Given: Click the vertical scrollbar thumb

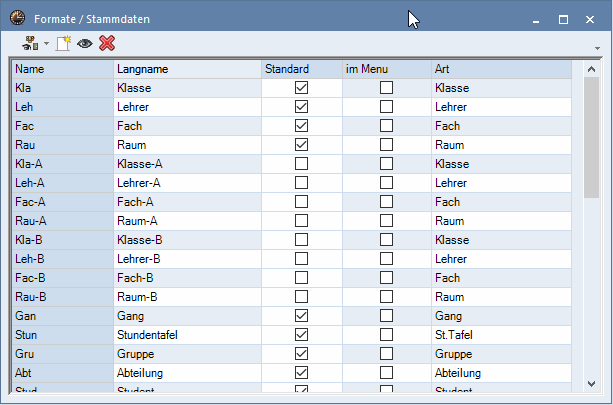Looking at the screenshot, I should [x=591, y=135].
